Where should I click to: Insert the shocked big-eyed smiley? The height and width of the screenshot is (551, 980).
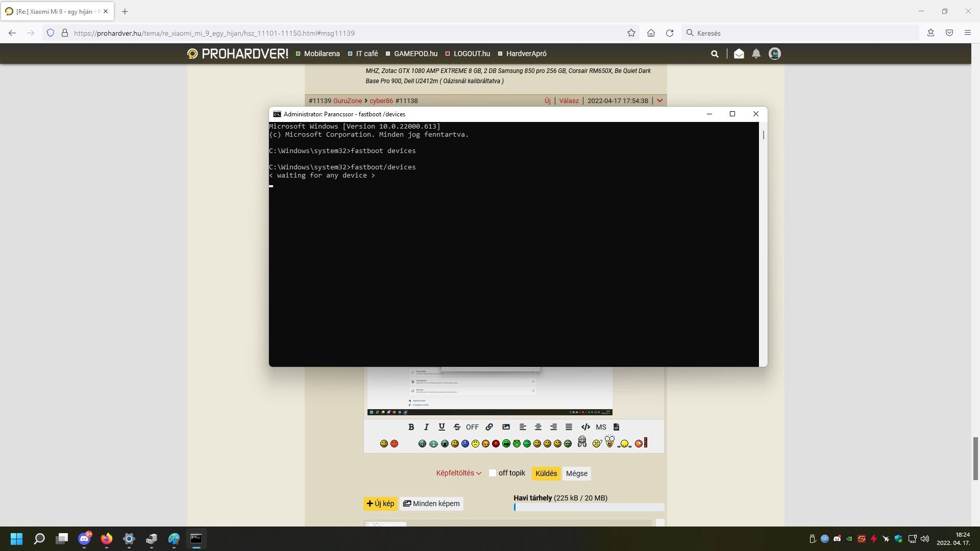click(x=609, y=441)
